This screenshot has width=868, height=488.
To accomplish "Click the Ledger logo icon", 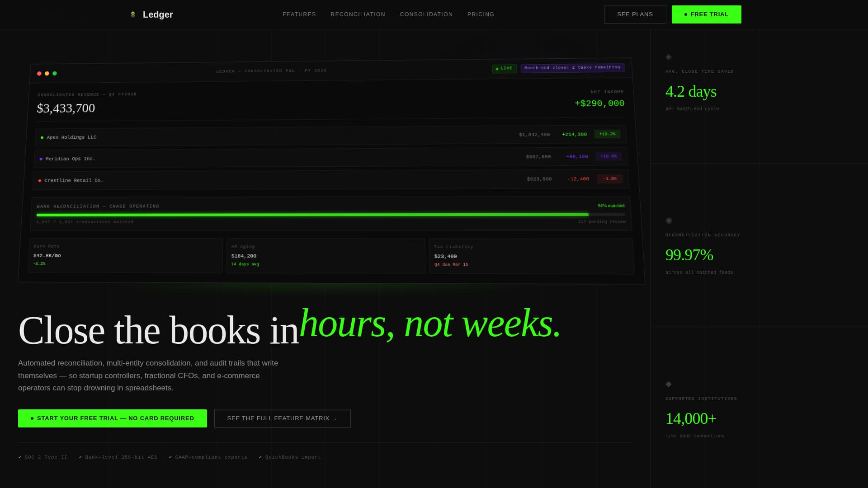I will point(133,14).
